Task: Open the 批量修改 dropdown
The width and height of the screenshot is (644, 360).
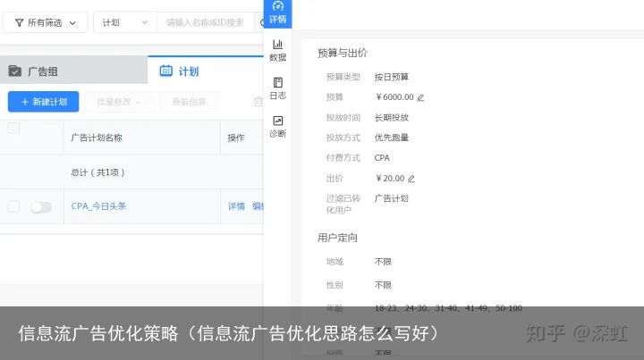Action: pos(119,102)
